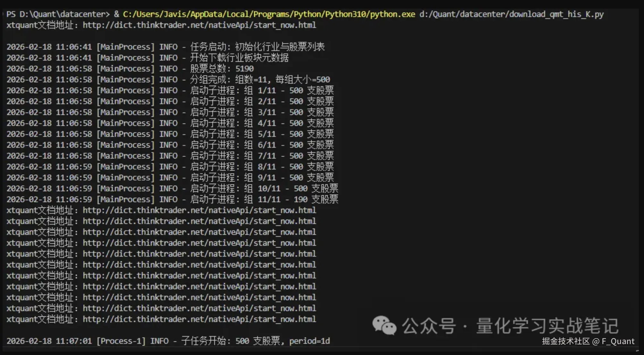
Task: Click the [Process-1] label on the bottom line
Action: pos(121,341)
